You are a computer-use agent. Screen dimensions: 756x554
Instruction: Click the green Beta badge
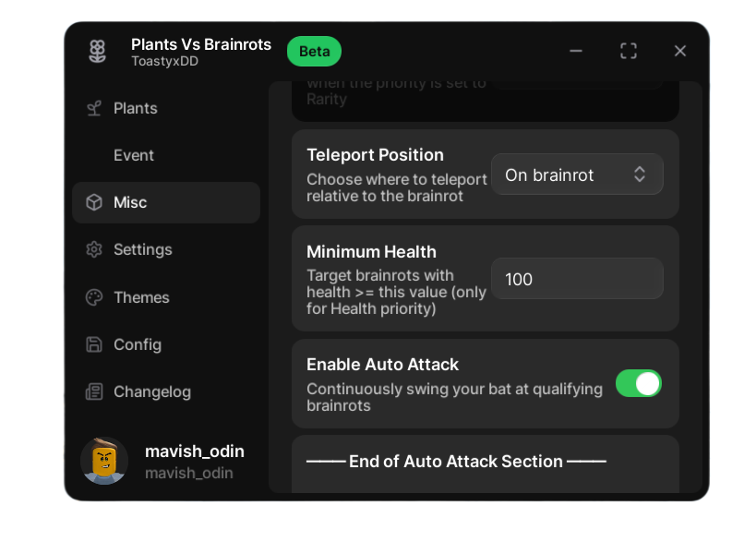pyautogui.click(x=314, y=52)
